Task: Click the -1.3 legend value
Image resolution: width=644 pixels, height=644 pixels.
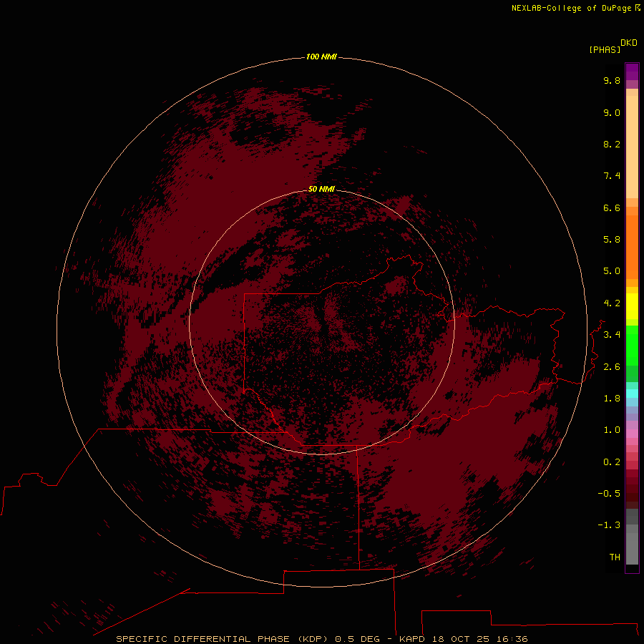Action: [x=609, y=525]
